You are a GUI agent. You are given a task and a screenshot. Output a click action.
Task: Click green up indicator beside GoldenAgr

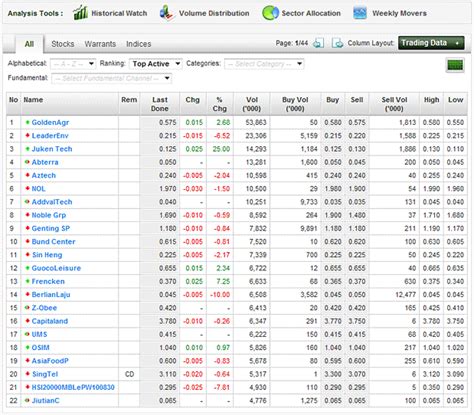point(27,122)
